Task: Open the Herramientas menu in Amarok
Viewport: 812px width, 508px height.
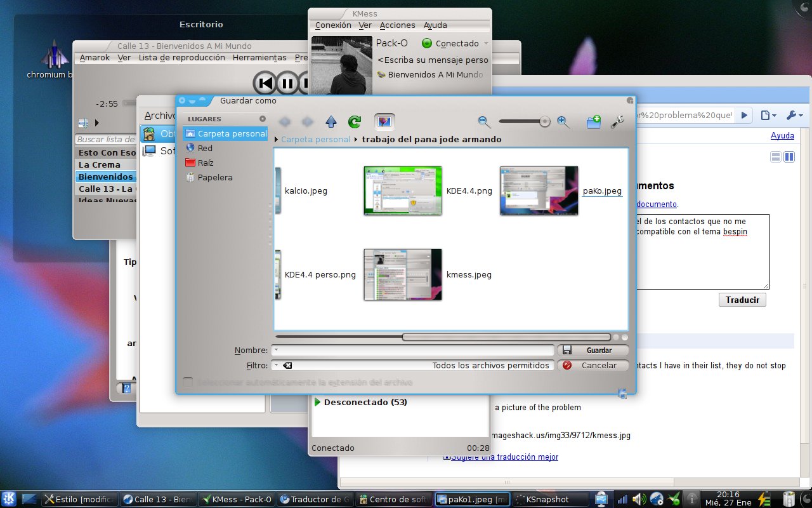Action: pos(259,57)
